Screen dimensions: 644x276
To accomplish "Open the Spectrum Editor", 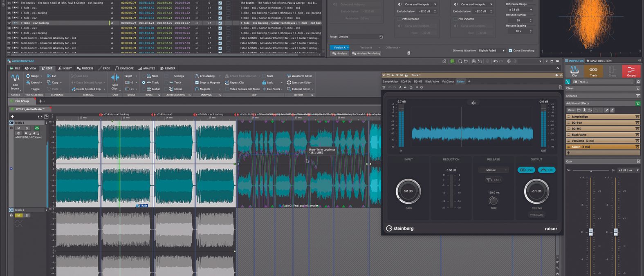I will [x=300, y=82].
